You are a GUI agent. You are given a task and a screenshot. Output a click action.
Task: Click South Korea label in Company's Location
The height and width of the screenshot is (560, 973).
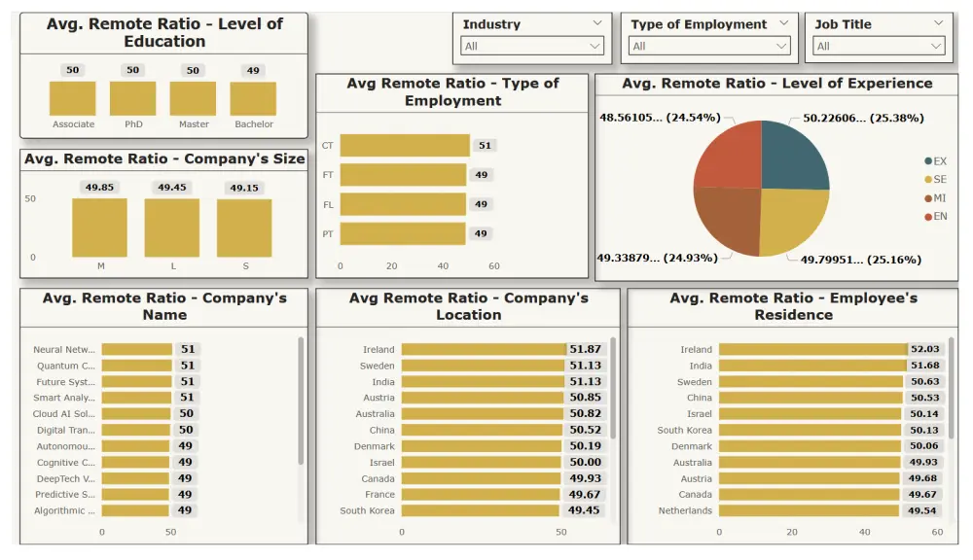coord(367,510)
